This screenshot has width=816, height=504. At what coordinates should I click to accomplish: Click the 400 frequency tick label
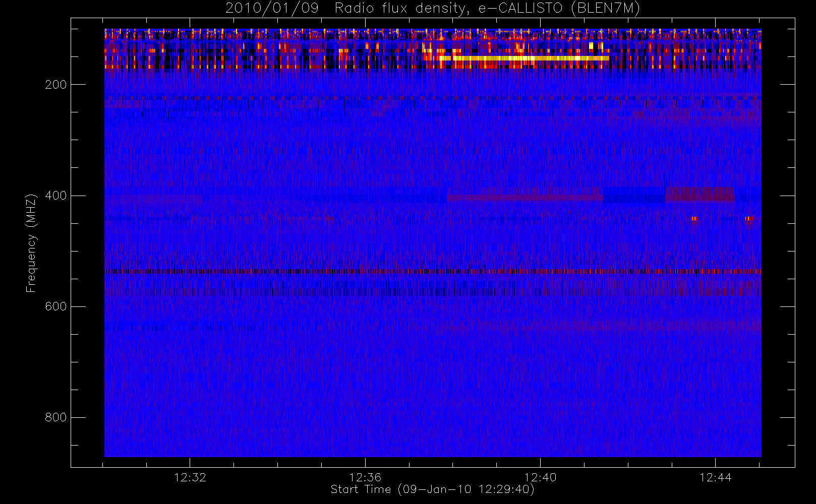(x=55, y=196)
